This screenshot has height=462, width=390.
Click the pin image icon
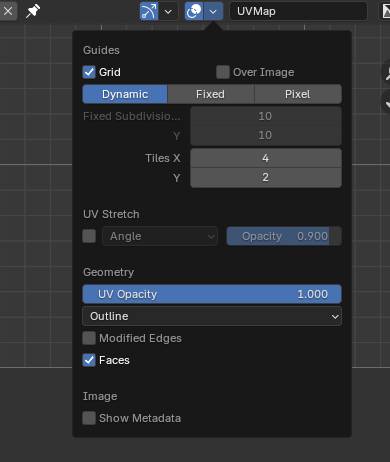click(x=33, y=11)
